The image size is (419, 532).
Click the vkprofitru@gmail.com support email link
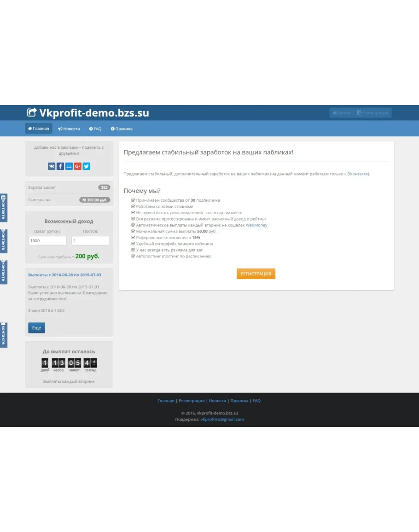[x=222, y=420]
